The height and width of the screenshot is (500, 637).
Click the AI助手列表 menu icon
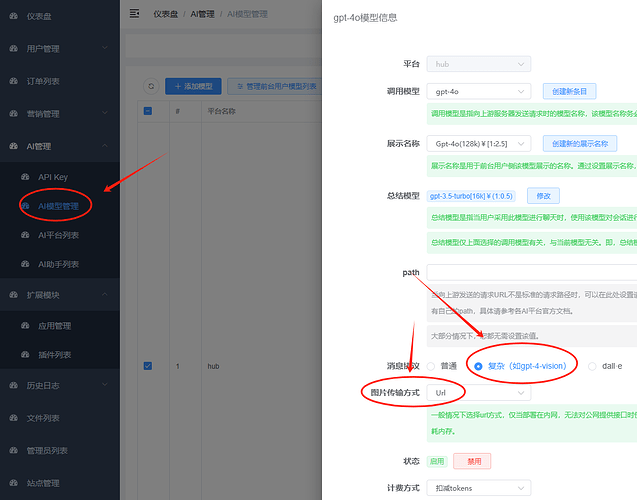coord(25,264)
